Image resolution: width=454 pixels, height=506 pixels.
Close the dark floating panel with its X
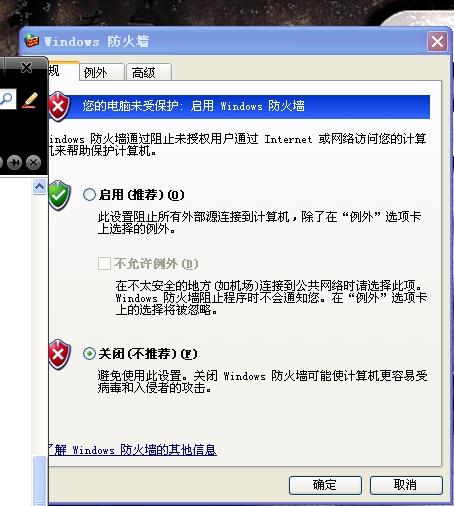[x=26, y=68]
